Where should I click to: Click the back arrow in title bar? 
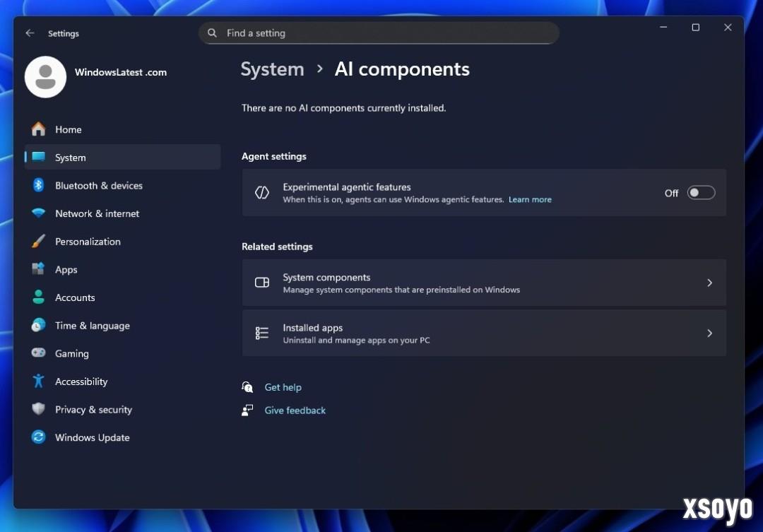coord(30,33)
